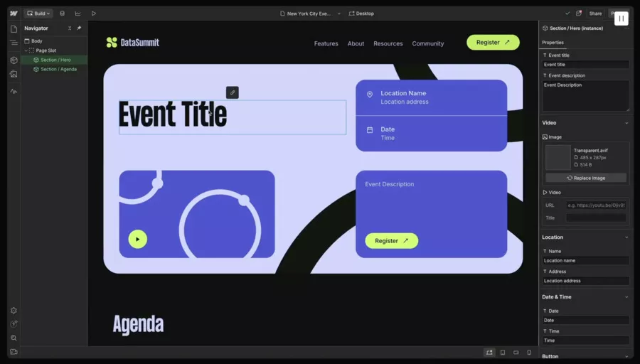Select the mobile landscape breakpoint icon
The width and height of the screenshot is (640, 364).
tap(516, 352)
